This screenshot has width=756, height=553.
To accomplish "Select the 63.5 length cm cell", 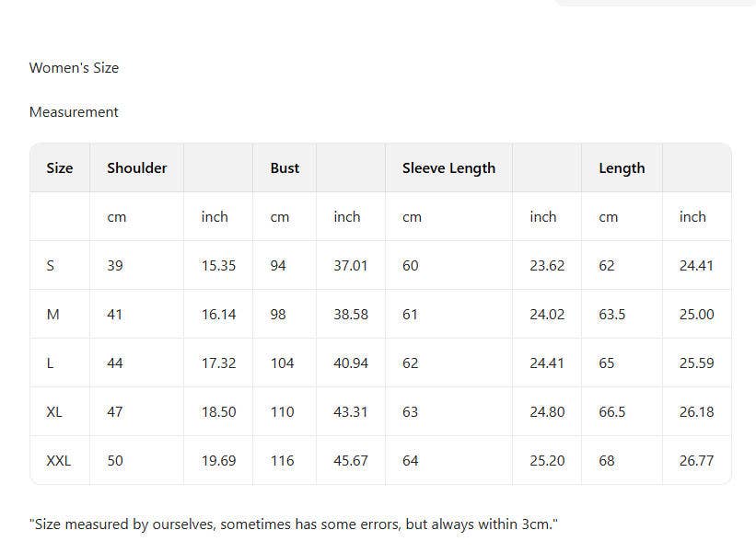I will point(612,315).
